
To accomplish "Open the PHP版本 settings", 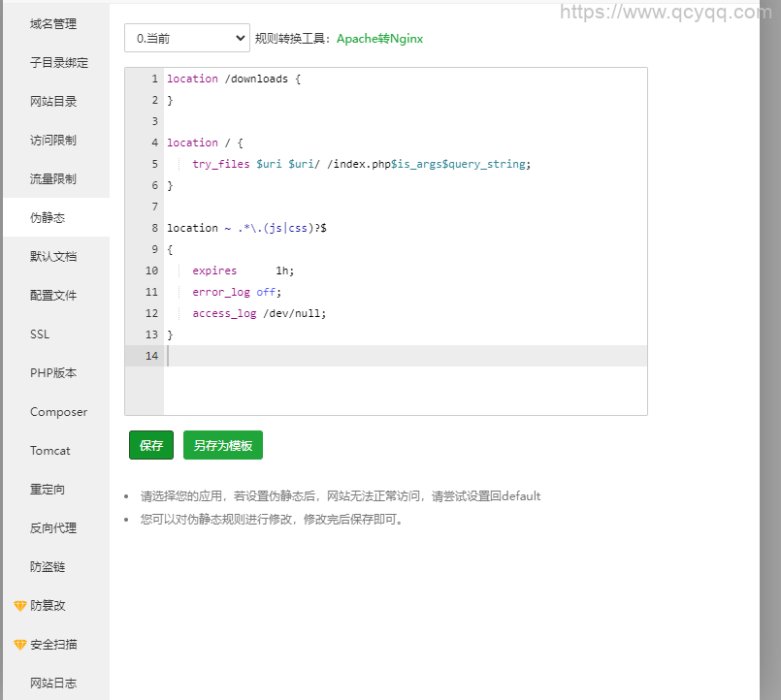I will (53, 372).
